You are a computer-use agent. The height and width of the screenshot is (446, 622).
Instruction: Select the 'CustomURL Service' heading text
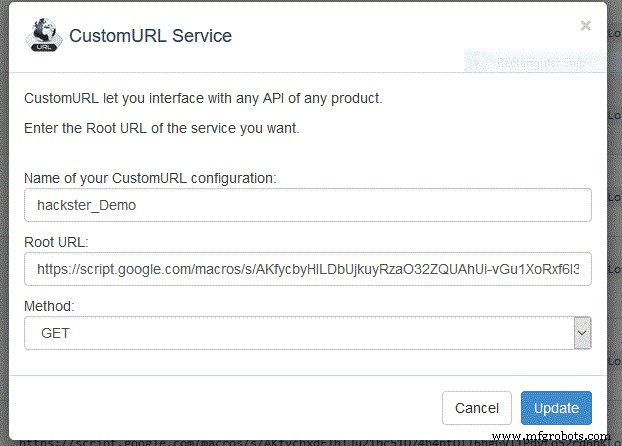[150, 36]
